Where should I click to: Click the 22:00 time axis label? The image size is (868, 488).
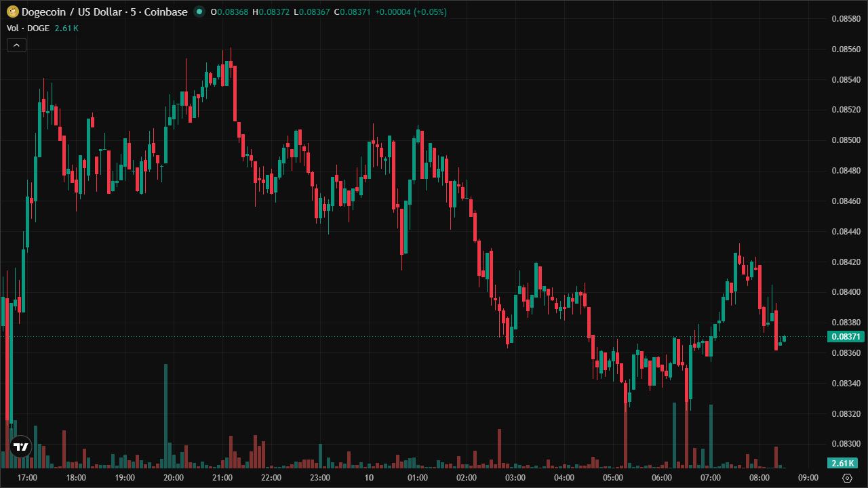pos(271,478)
